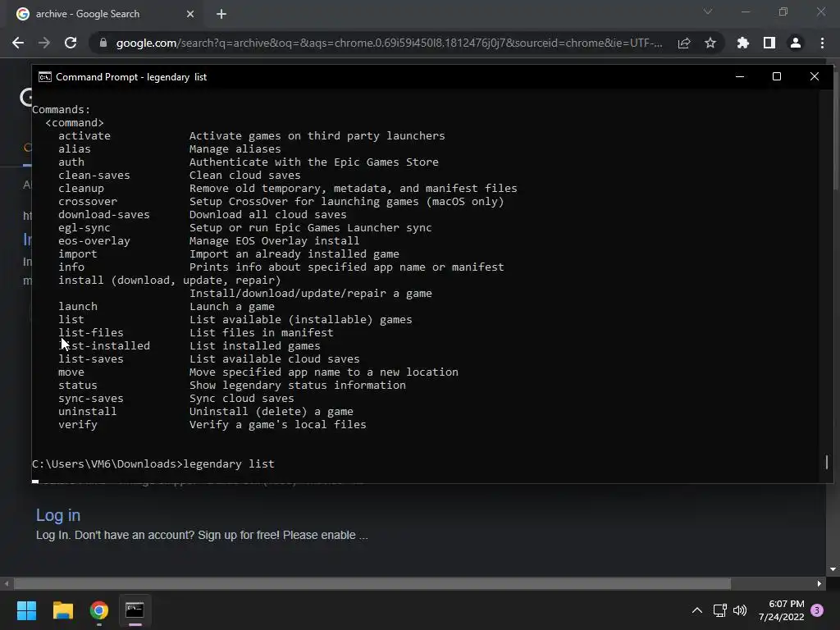Click 'Uninstall (delete) a game' text
This screenshot has height=630, width=840.
(x=271, y=412)
